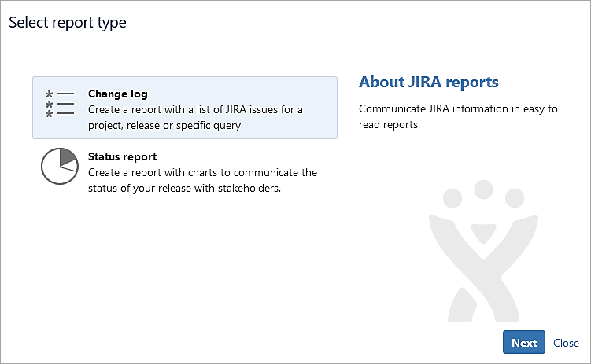Click the Status report pie chart icon
This screenshot has height=364, width=591.
click(x=60, y=166)
